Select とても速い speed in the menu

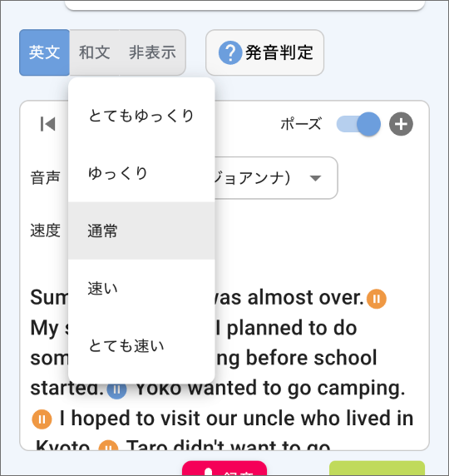pyautogui.click(x=141, y=345)
